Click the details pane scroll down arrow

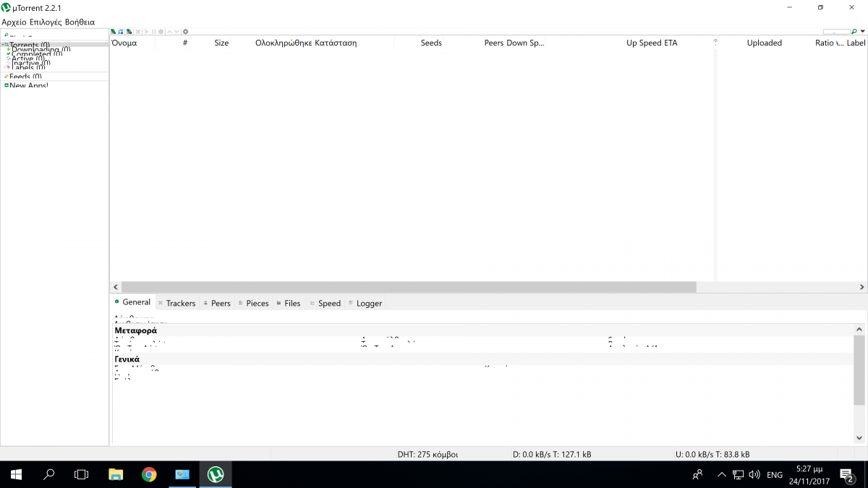coord(859,437)
